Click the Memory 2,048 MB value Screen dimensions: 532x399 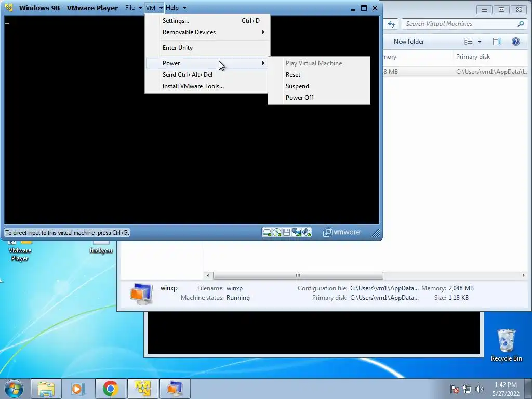coord(461,288)
